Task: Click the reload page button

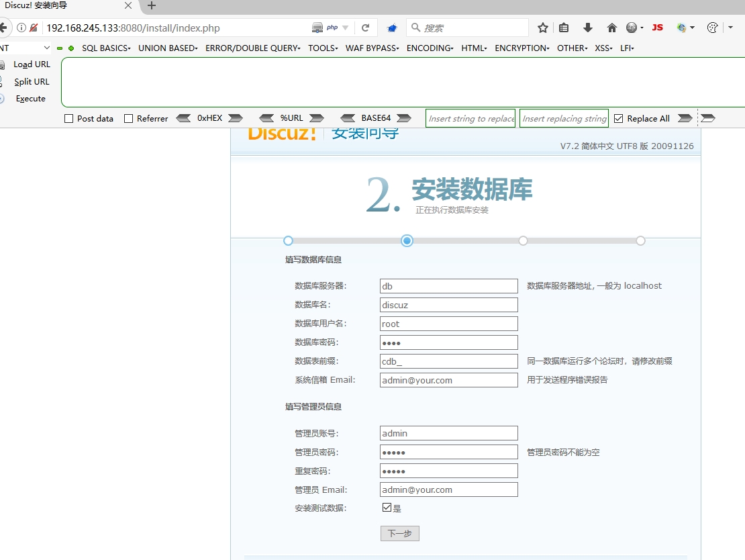Action: click(x=365, y=28)
